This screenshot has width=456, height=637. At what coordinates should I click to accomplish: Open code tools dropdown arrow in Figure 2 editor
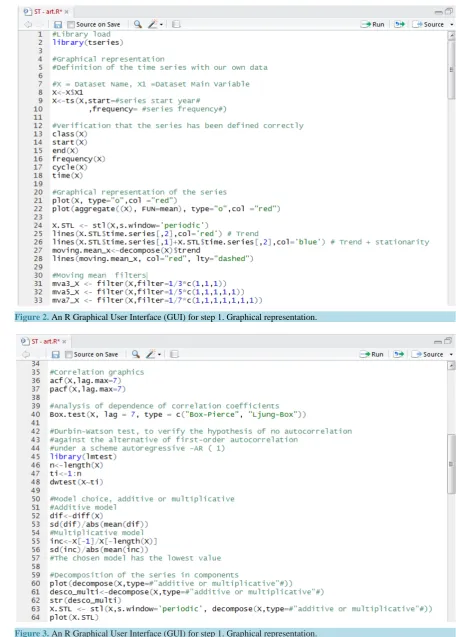[161, 25]
